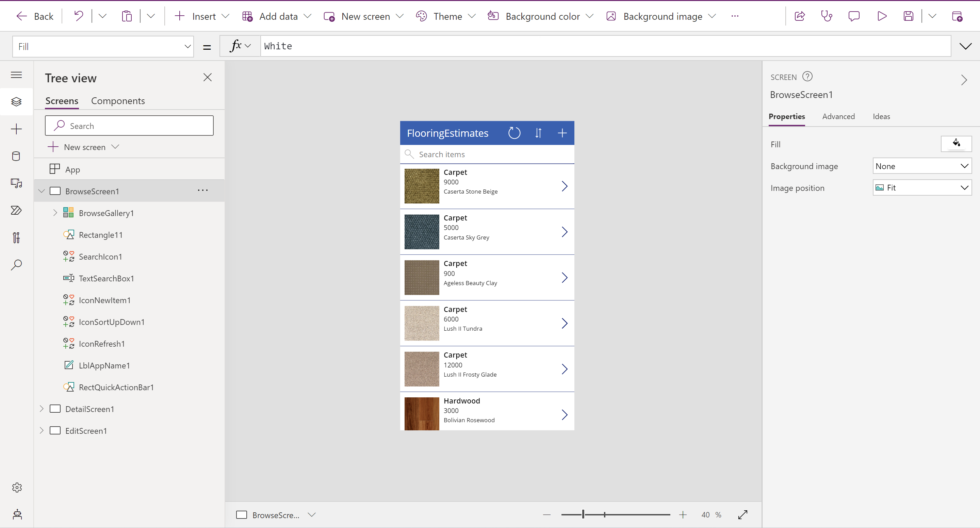Open the Background color menu
Screen dimensions: 980x528
click(x=540, y=16)
